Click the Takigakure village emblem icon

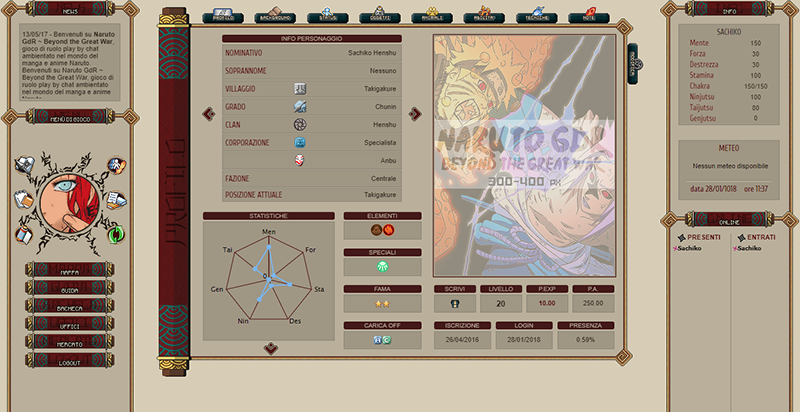pos(300,89)
